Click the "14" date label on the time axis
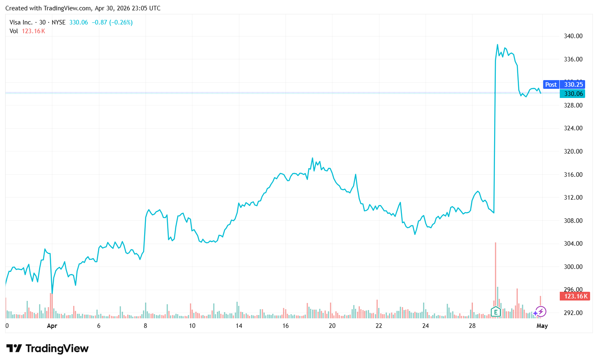The height and width of the screenshot is (364, 598). [x=239, y=326]
